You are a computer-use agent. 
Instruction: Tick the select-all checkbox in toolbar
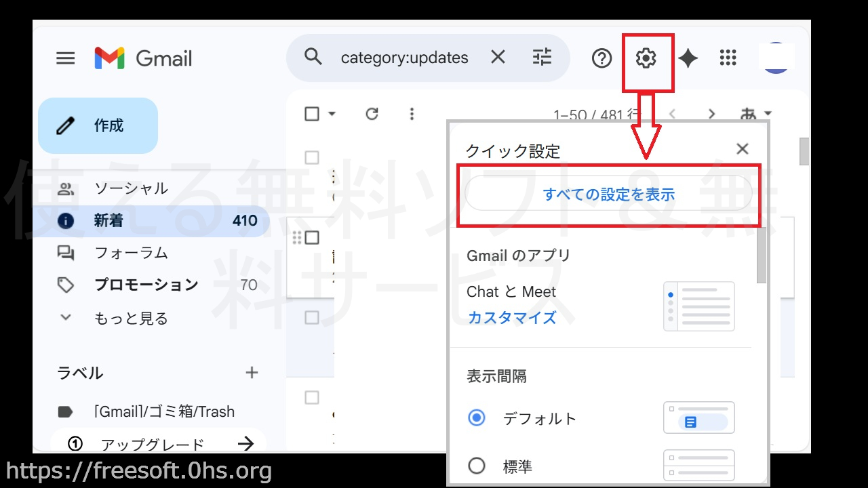pyautogui.click(x=312, y=114)
